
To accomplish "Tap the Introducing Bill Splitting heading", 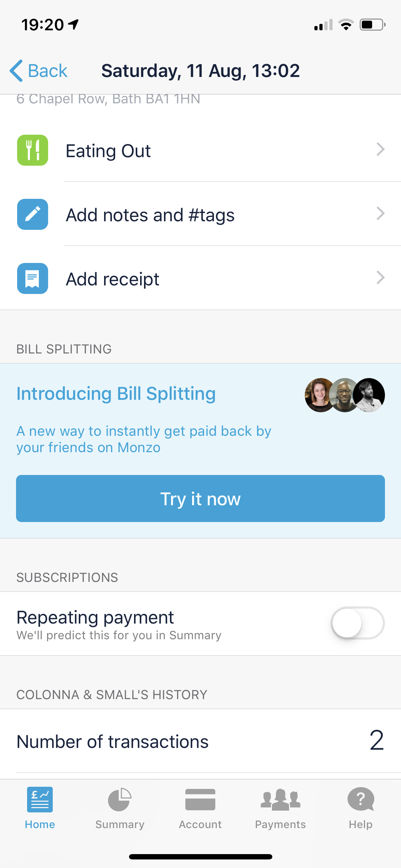I will click(x=116, y=394).
